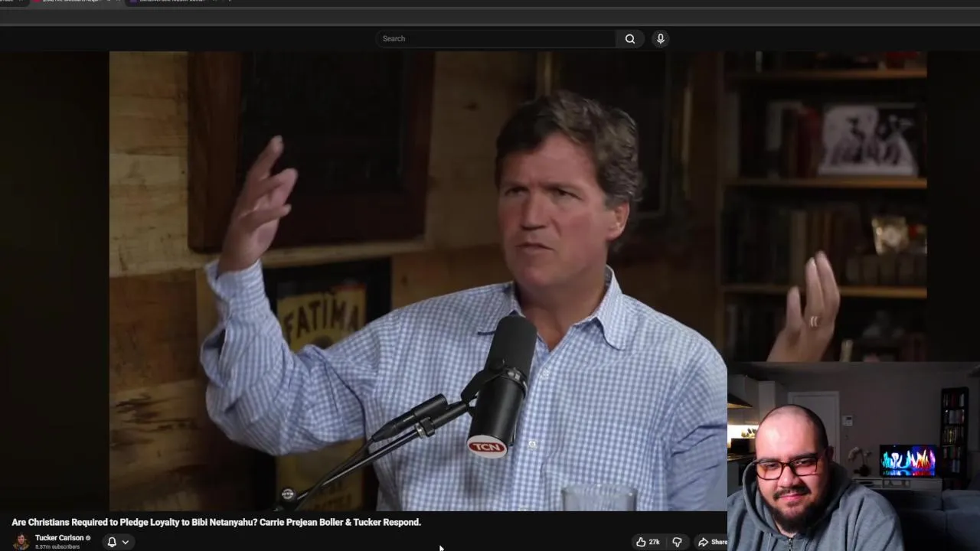Image resolution: width=980 pixels, height=551 pixels.
Task: Click the magnifying glass search button
Action: pos(630,38)
